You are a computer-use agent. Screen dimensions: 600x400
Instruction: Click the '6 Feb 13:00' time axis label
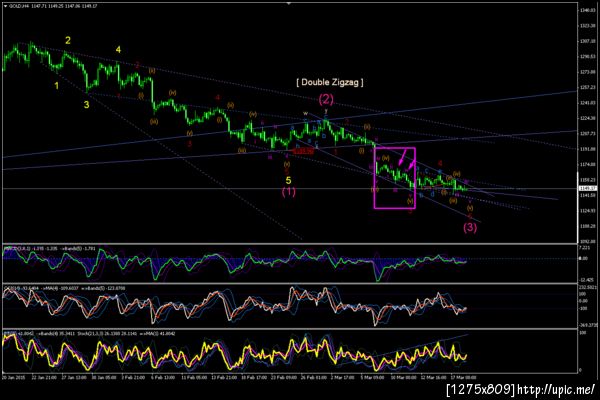click(x=163, y=377)
